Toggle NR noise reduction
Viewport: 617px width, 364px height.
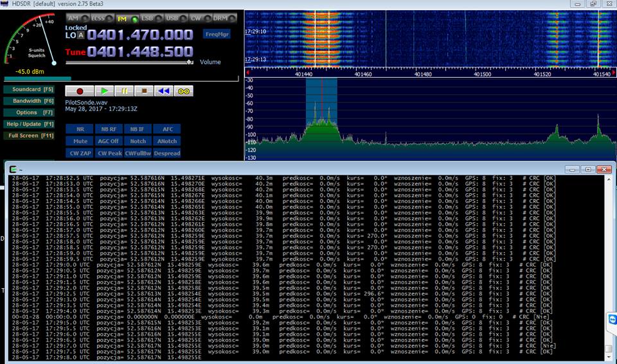(80, 129)
